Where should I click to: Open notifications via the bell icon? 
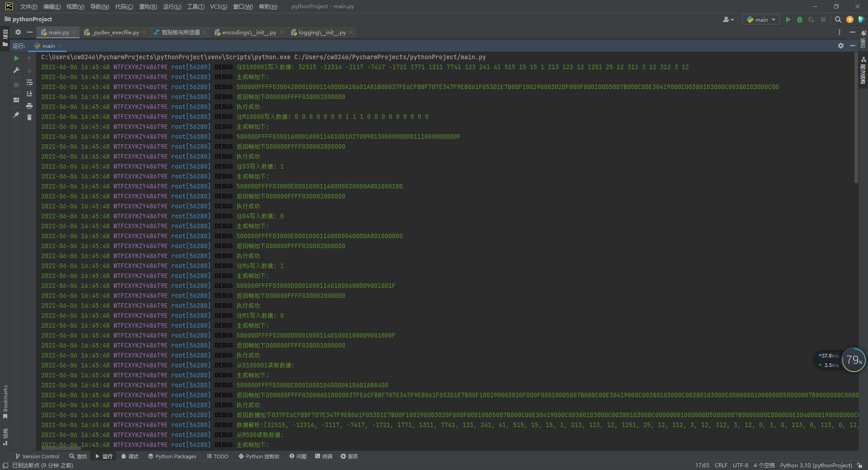coord(863,33)
